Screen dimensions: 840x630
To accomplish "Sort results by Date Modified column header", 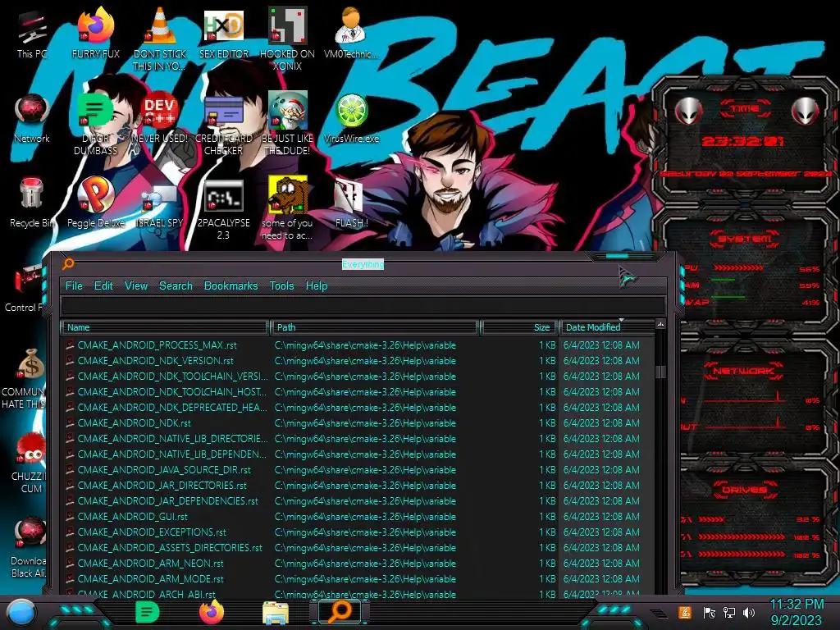I will click(607, 327).
